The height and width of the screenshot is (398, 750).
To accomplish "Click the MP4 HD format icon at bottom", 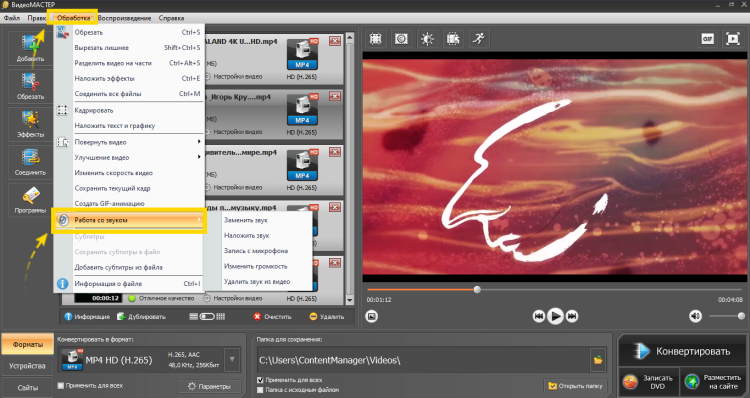I will [x=72, y=360].
